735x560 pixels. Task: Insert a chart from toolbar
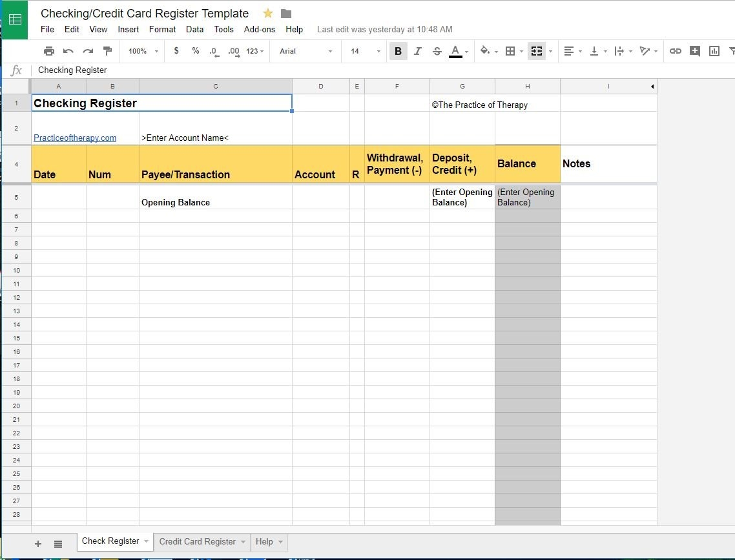click(714, 51)
